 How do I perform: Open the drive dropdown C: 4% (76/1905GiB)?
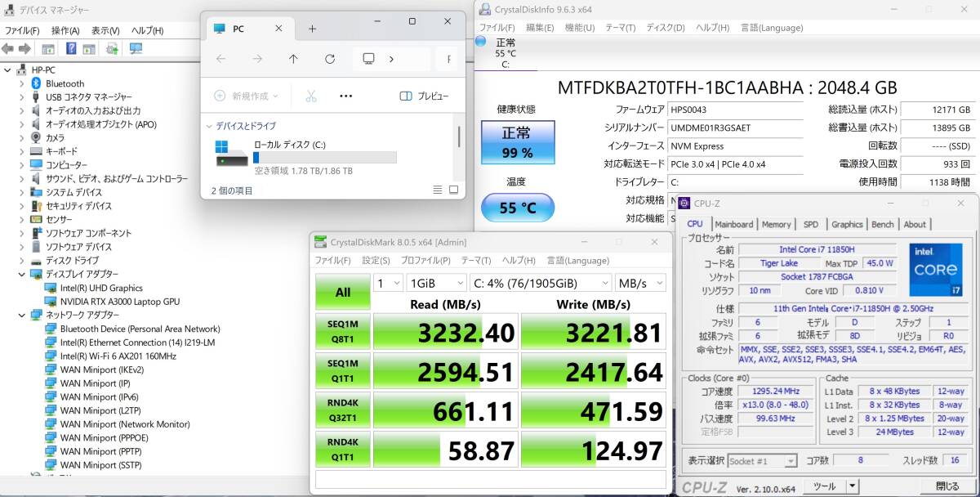coord(541,283)
